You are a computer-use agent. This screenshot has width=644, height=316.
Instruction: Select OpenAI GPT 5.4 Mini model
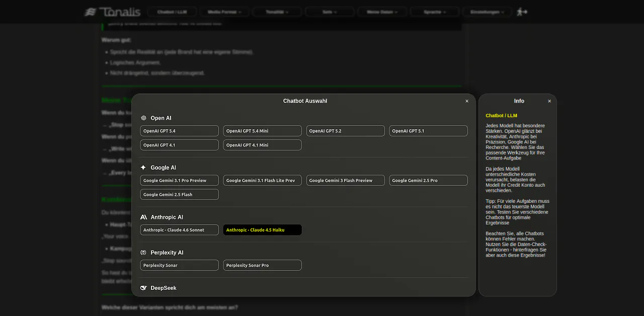pos(263,131)
